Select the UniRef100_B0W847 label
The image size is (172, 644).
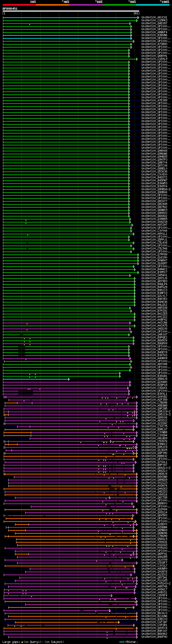[x=154, y=260]
